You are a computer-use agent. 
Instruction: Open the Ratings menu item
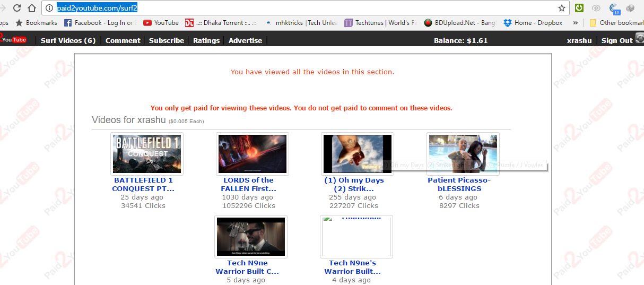click(206, 40)
